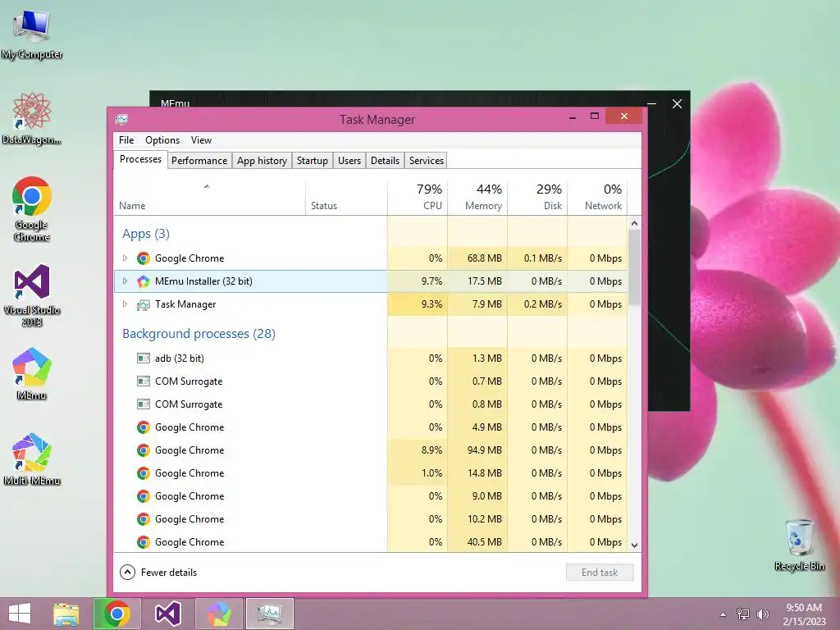Select MEmu desktop shortcut
Screen dimensions: 840x630
(x=32, y=374)
